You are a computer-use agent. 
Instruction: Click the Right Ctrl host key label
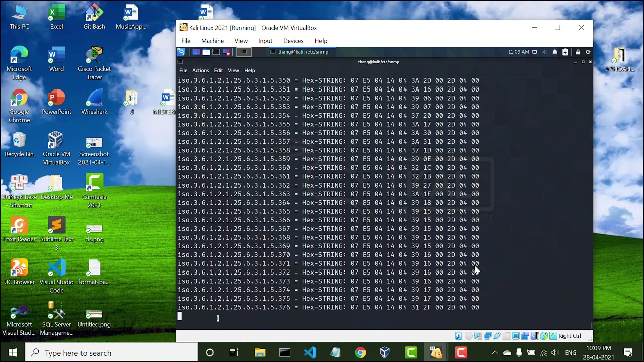[570, 336]
